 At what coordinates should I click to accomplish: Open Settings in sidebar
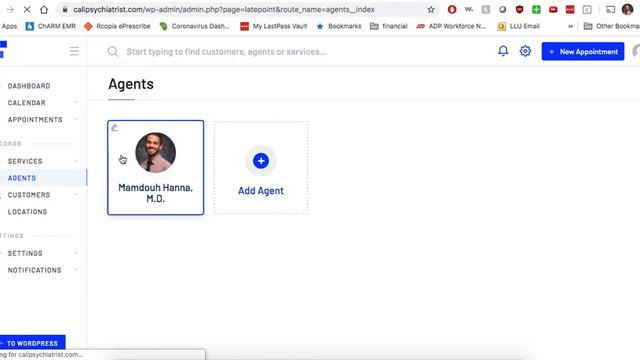point(25,253)
